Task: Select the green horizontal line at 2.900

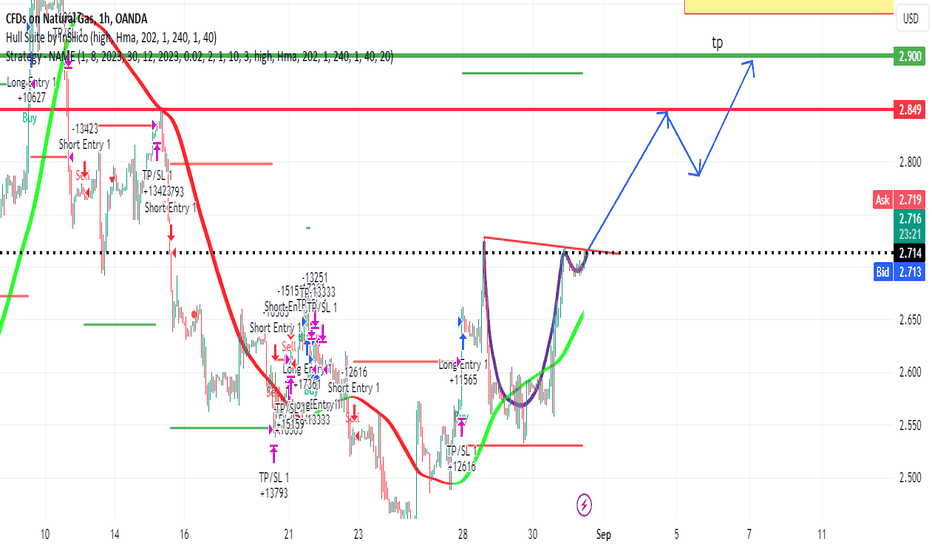Action: point(446,56)
